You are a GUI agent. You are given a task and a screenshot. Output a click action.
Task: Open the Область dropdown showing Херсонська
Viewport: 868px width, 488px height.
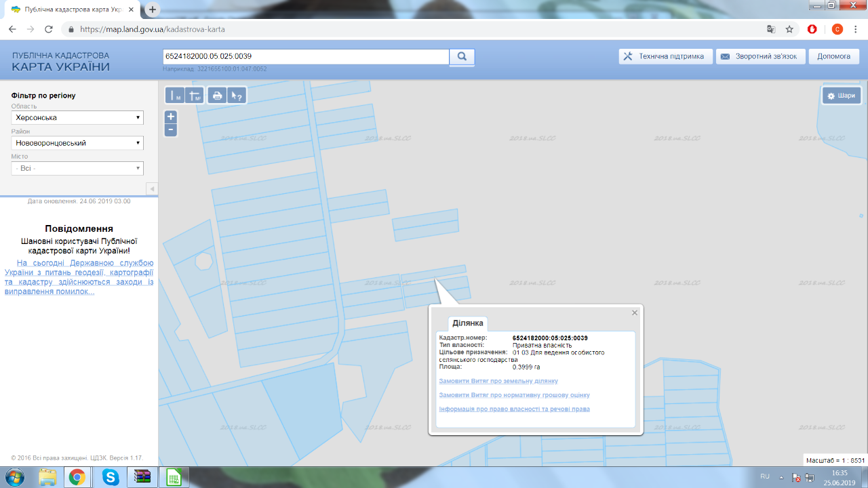77,118
